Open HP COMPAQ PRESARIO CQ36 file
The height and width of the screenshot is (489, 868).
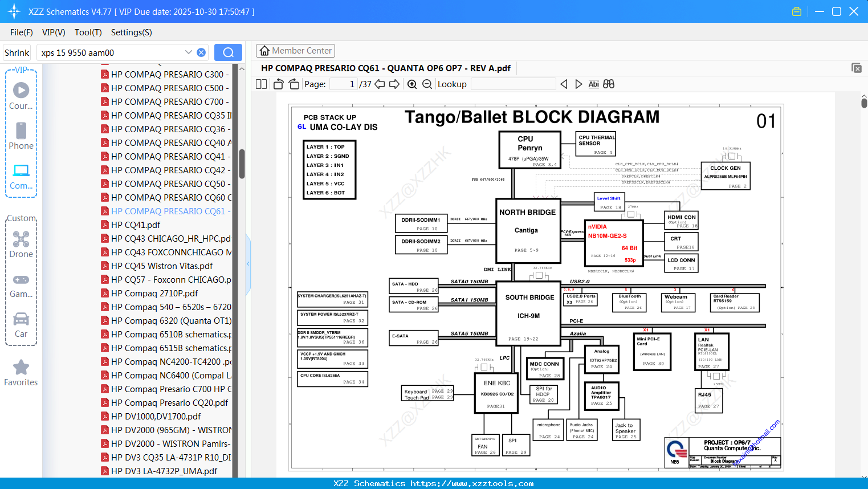coord(165,129)
